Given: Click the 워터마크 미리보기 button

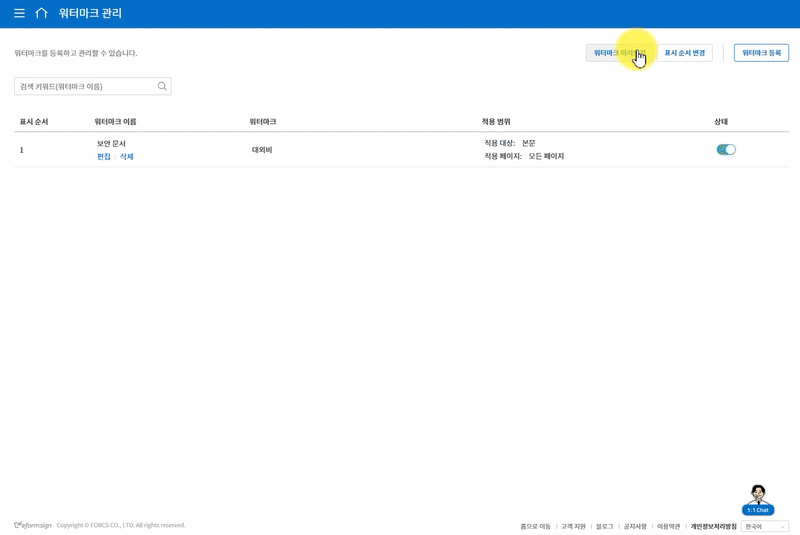Looking at the screenshot, I should (617, 53).
